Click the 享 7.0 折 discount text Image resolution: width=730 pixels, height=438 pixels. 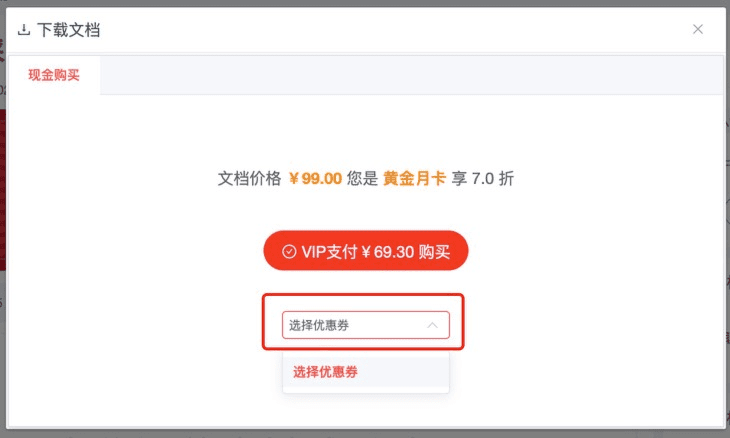(x=483, y=178)
